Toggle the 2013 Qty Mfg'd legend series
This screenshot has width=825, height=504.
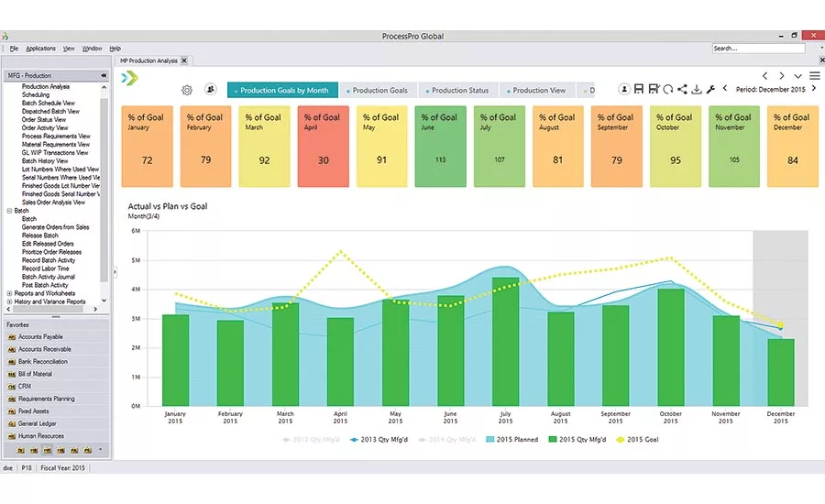(x=379, y=439)
